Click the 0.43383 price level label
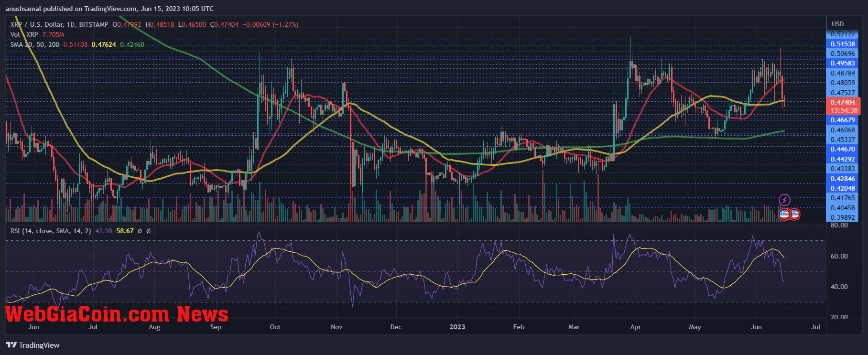This screenshot has height=355, width=868. point(843,169)
